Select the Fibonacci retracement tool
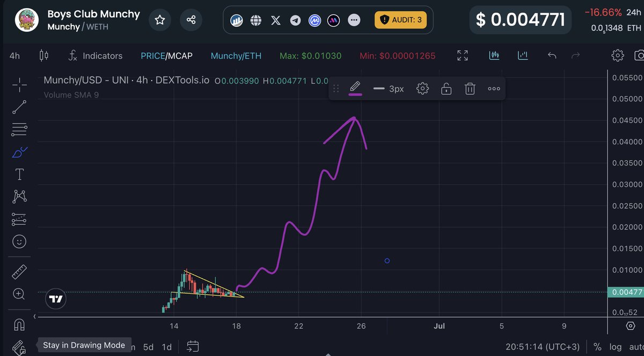 point(19,129)
